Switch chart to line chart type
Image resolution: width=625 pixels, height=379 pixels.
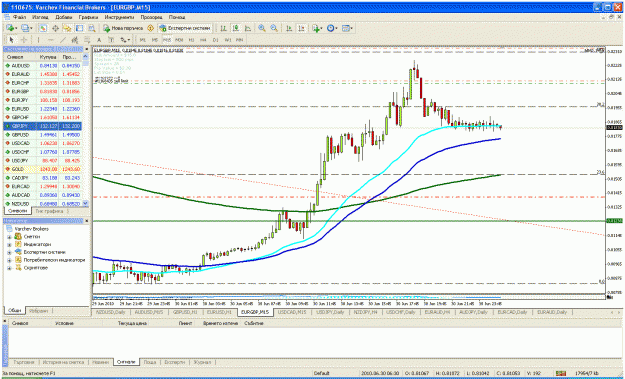[248, 28]
